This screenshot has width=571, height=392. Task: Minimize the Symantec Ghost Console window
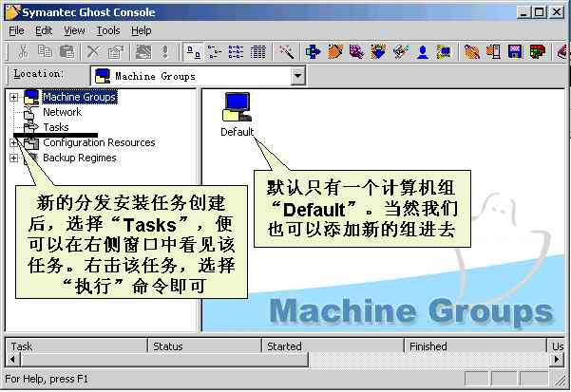523,12
